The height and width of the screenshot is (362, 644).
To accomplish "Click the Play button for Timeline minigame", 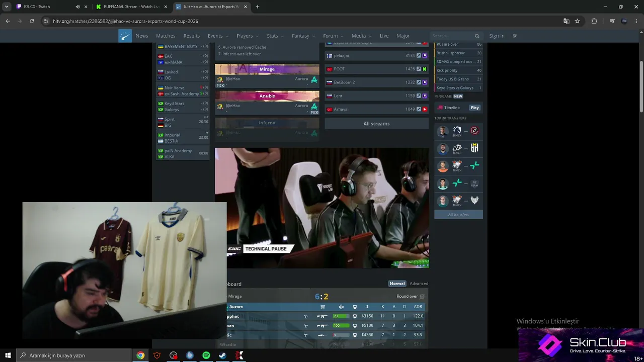I will pyautogui.click(x=474, y=108).
